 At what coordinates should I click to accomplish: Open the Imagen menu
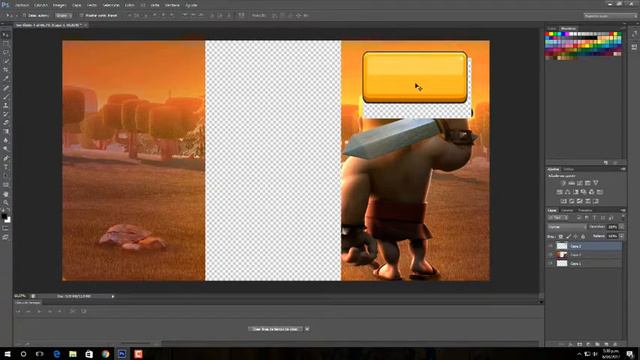[x=59, y=5]
